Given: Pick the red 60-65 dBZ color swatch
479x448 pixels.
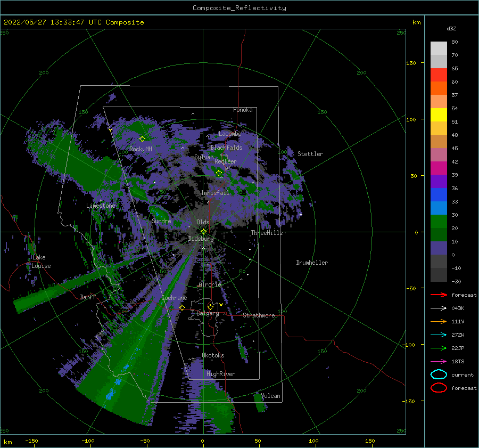Looking at the screenshot, I should click(439, 75).
